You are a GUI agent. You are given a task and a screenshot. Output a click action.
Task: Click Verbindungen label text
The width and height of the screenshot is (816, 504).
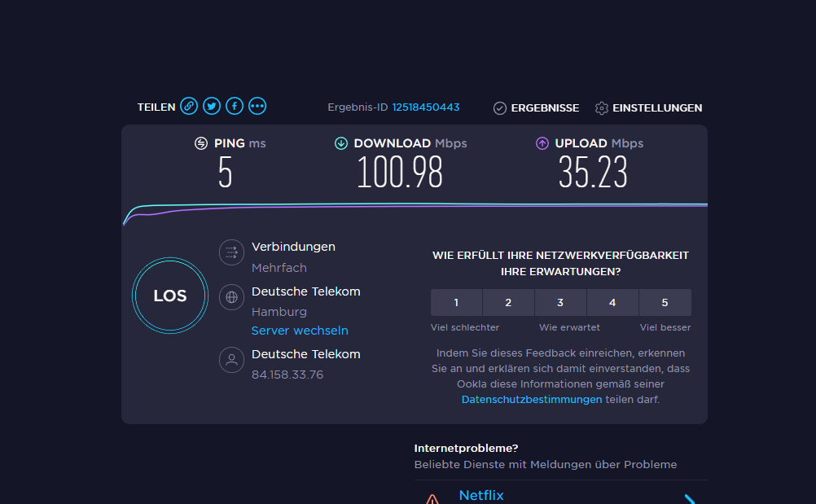293,247
